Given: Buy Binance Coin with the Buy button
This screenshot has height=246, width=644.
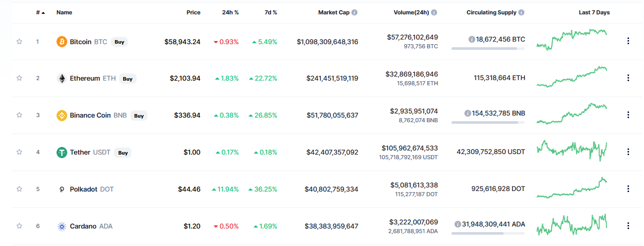Looking at the screenshot, I should [139, 116].
